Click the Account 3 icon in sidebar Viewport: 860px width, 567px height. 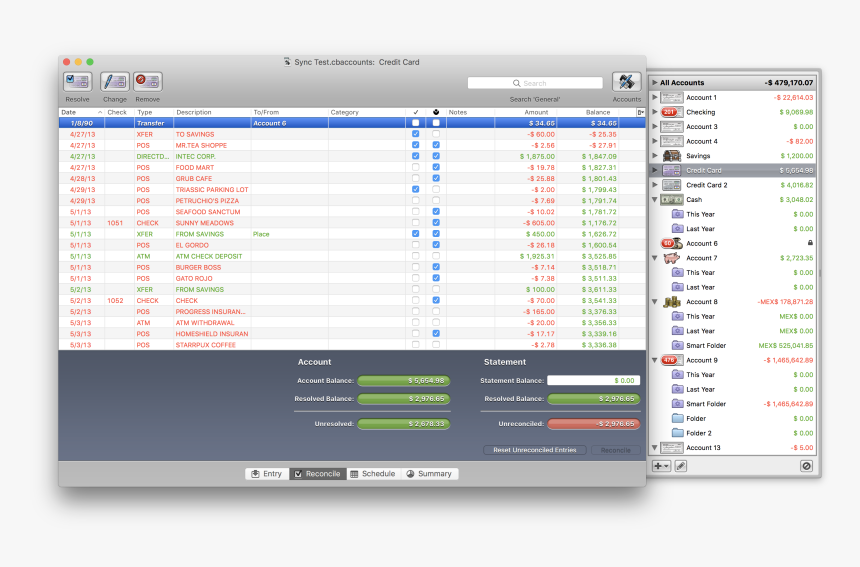[671, 127]
